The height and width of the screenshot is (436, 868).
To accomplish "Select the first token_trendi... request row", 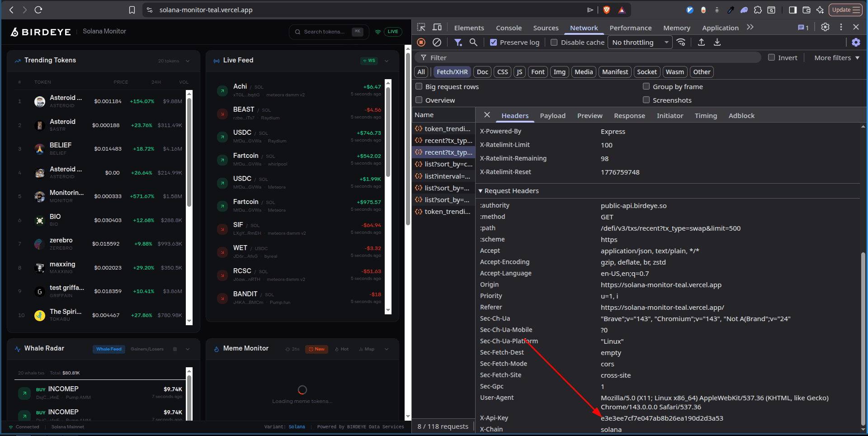I will pos(443,129).
